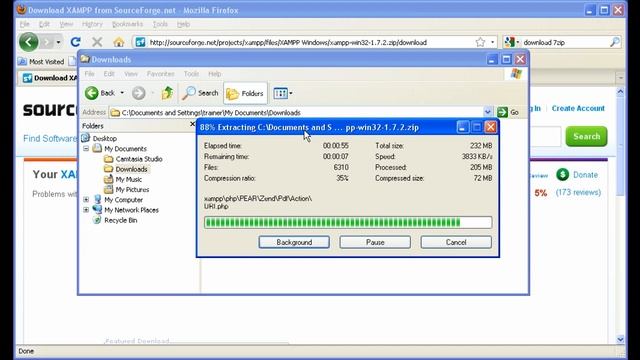Screen dimensions: 640x360
Task: Select the Download XAMPP browser tab
Action: (x=50, y=78)
